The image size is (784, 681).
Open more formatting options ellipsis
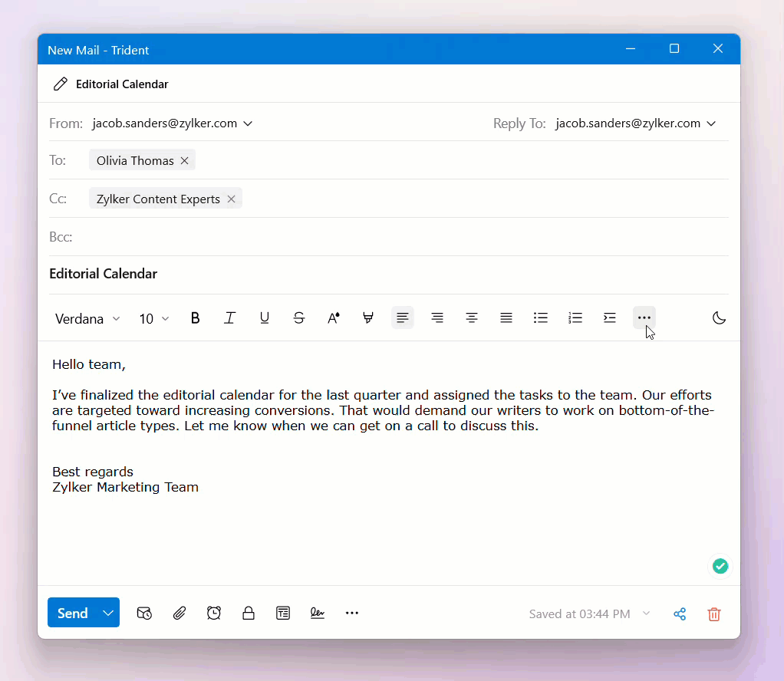point(644,318)
